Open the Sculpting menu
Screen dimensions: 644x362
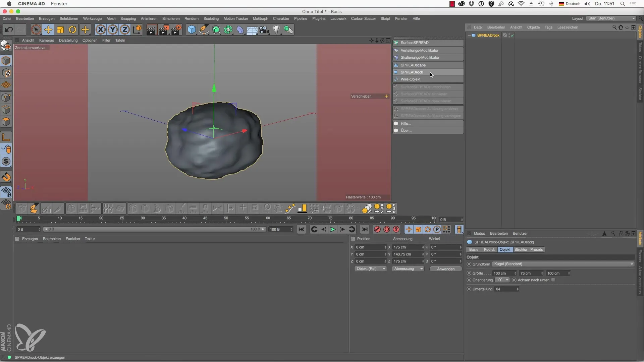click(x=211, y=19)
